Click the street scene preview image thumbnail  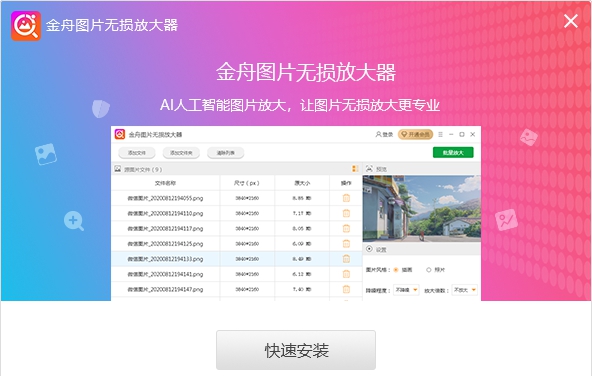click(422, 209)
